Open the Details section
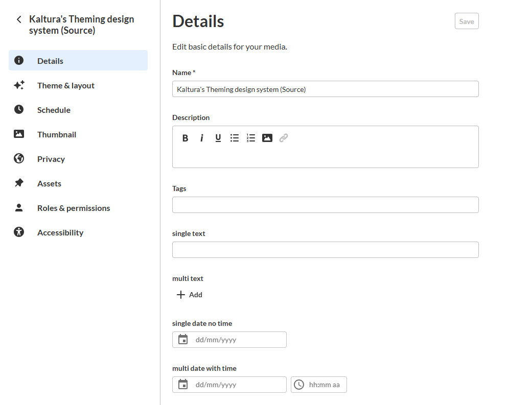532x405 pixels. (78, 60)
